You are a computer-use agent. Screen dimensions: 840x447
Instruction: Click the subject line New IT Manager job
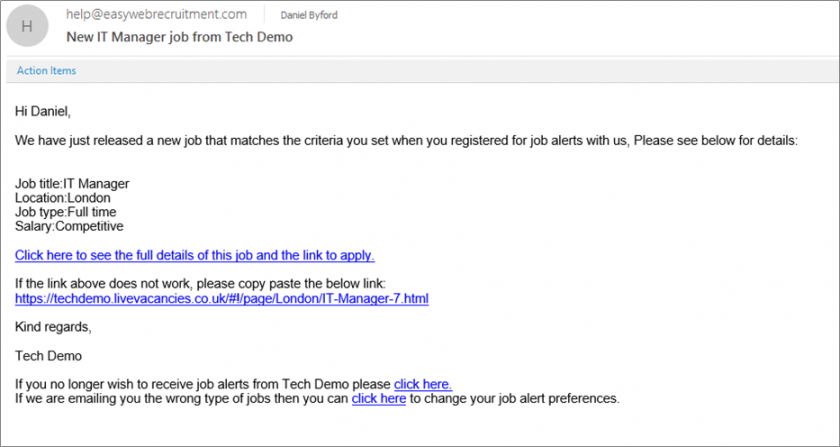pyautogui.click(x=179, y=37)
